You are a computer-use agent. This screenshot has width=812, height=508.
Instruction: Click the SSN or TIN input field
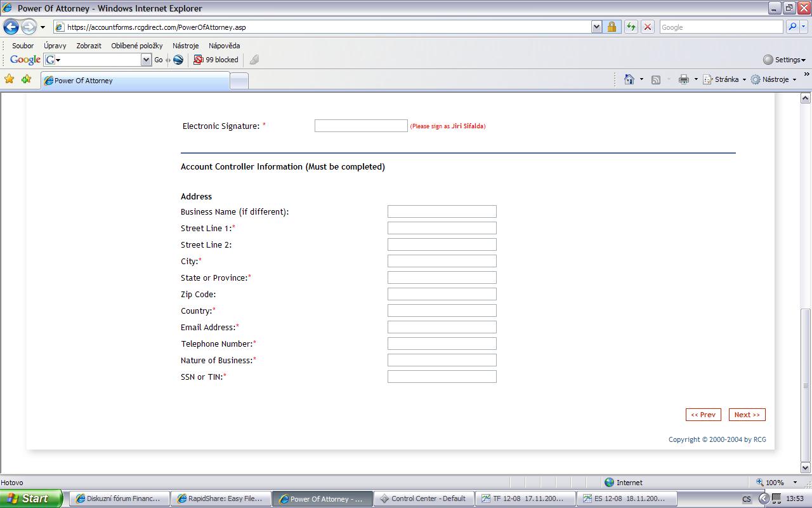pos(442,377)
